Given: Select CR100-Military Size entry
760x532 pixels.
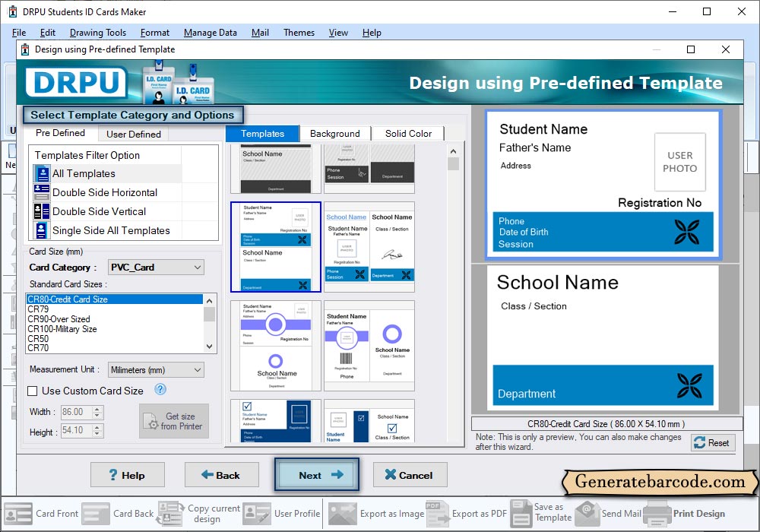Looking at the screenshot, I should tap(115, 329).
